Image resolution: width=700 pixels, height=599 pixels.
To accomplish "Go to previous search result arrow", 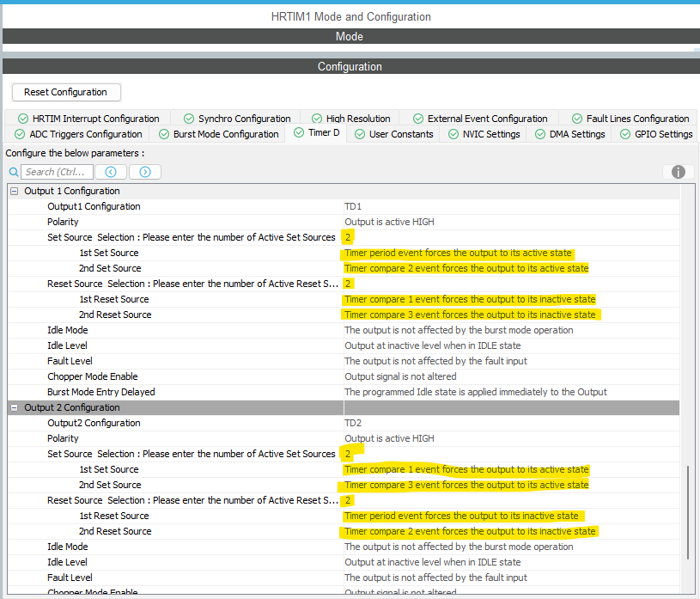I will (111, 172).
